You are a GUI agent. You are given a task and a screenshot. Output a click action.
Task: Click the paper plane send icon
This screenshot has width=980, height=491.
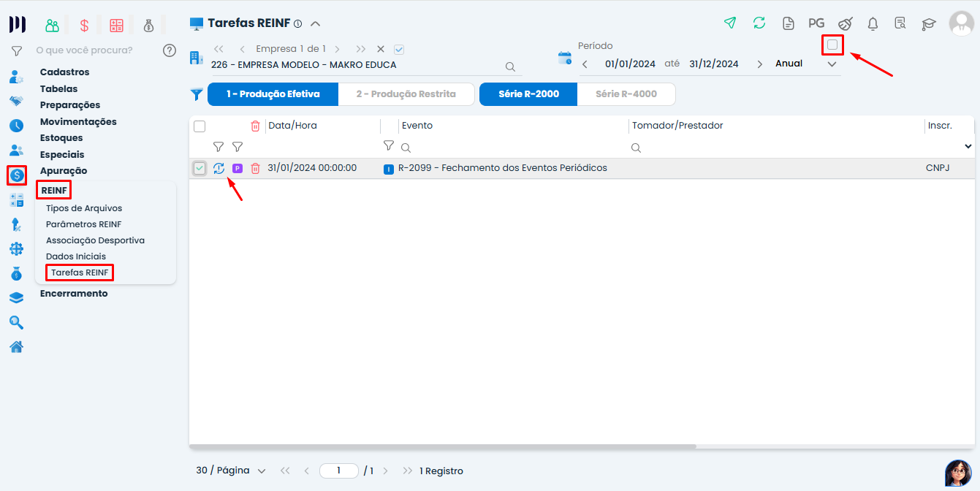click(729, 23)
